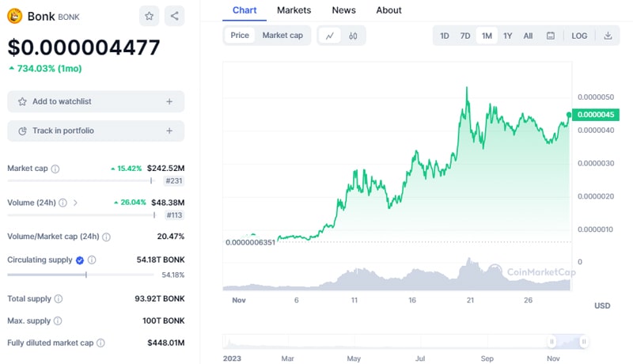Expand Volume (24h) chevron arrow

pos(75,203)
